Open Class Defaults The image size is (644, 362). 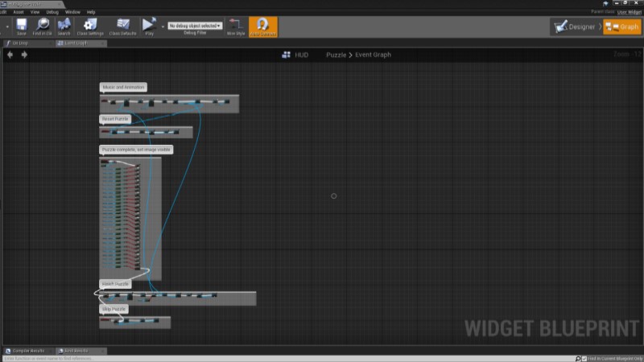click(x=122, y=27)
